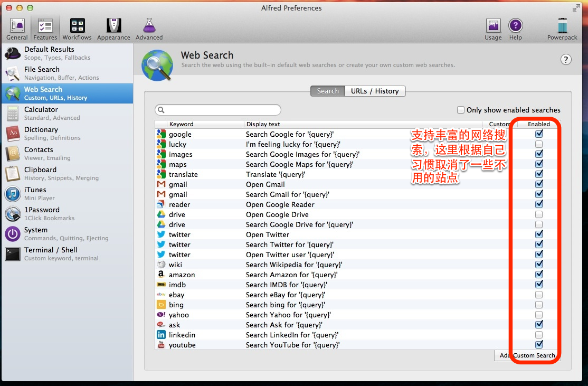Disable the youtube search checkbox
Screen dimensions: 588x386
[x=539, y=344]
